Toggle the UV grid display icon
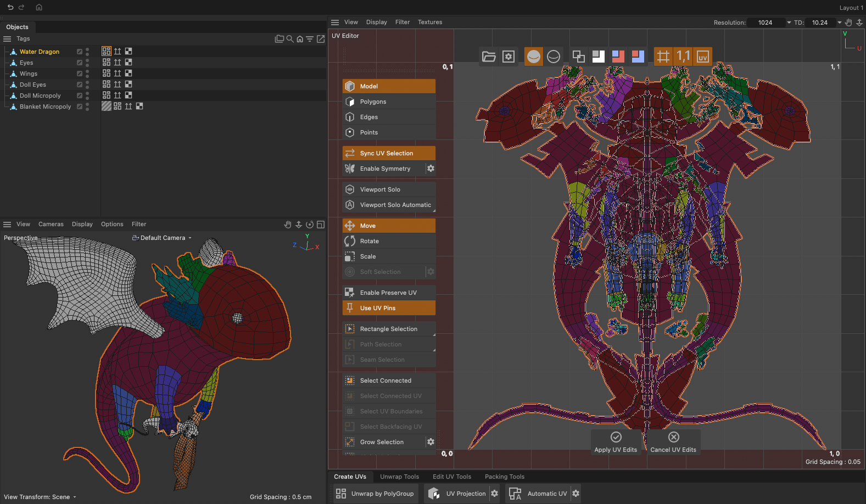Viewport: 866px width, 504px height. [663, 57]
